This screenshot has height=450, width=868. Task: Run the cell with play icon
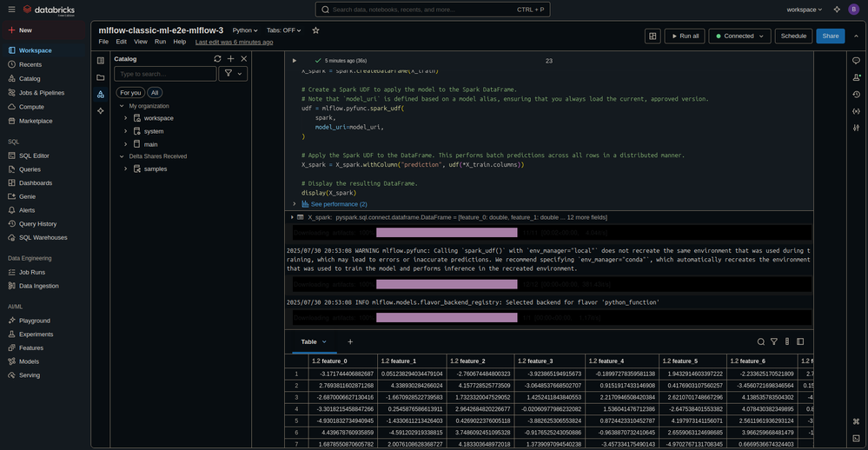(x=295, y=61)
